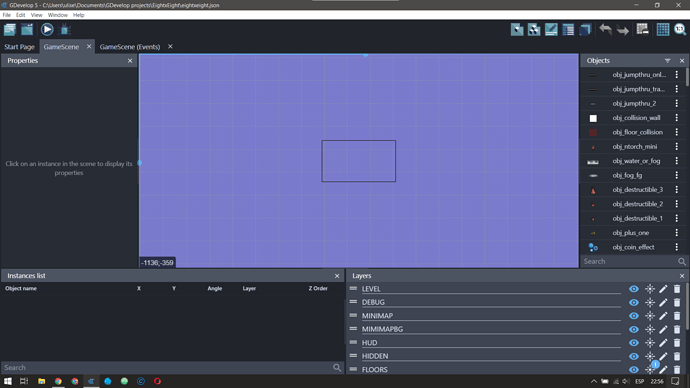
Task: Hide the LEVEL layer eye icon
Action: click(634, 289)
